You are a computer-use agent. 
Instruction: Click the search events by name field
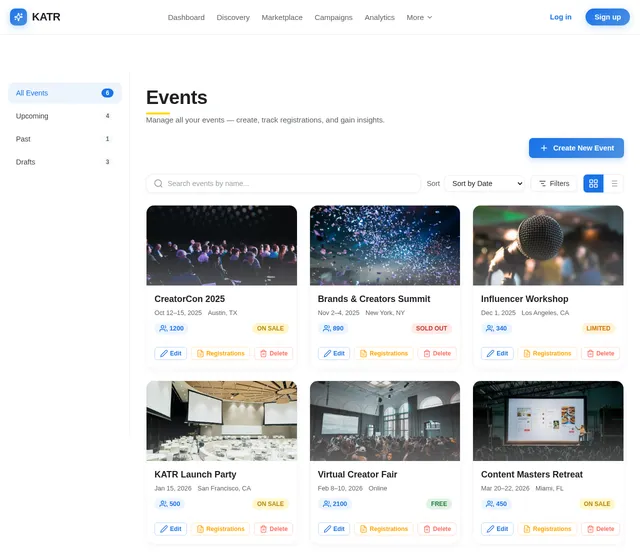tap(283, 184)
